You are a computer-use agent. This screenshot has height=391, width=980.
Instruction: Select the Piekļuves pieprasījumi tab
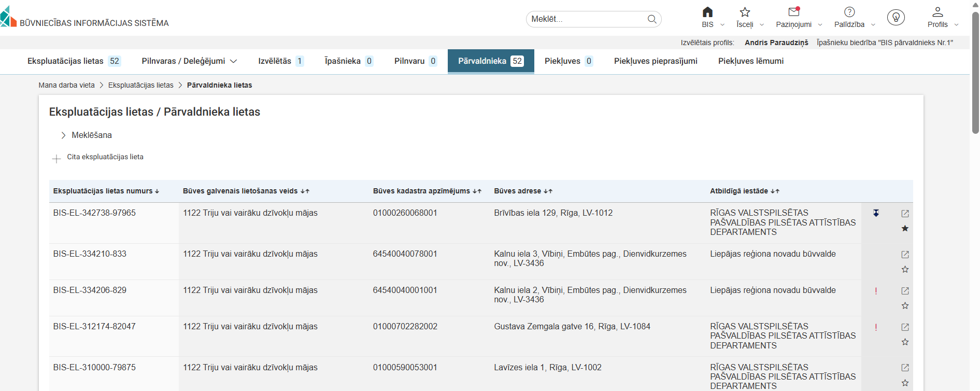[x=656, y=61]
